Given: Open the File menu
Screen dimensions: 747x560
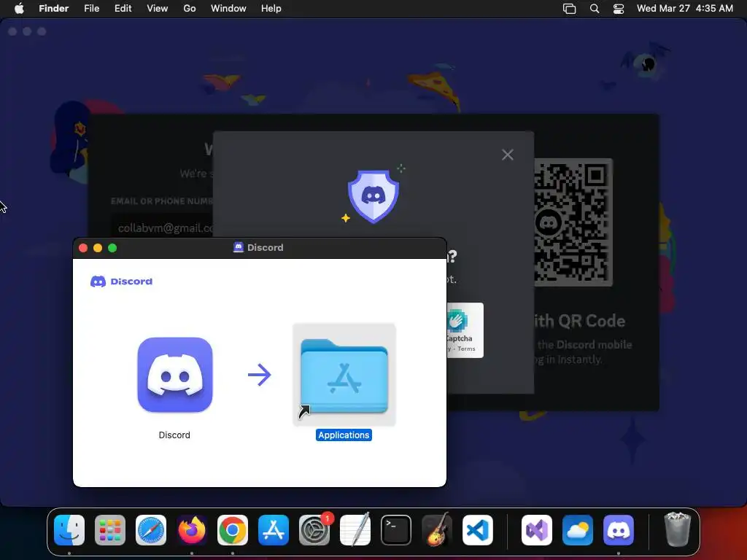Looking at the screenshot, I should (x=91, y=8).
